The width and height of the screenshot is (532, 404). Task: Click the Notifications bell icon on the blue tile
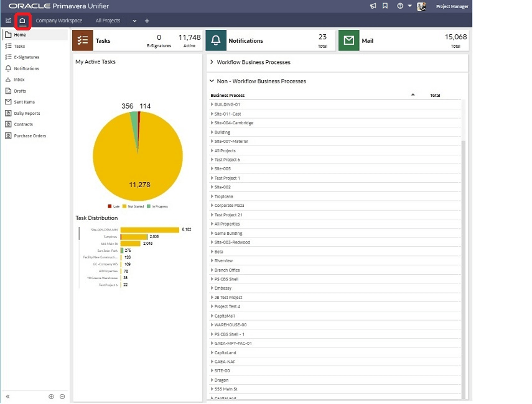point(215,40)
